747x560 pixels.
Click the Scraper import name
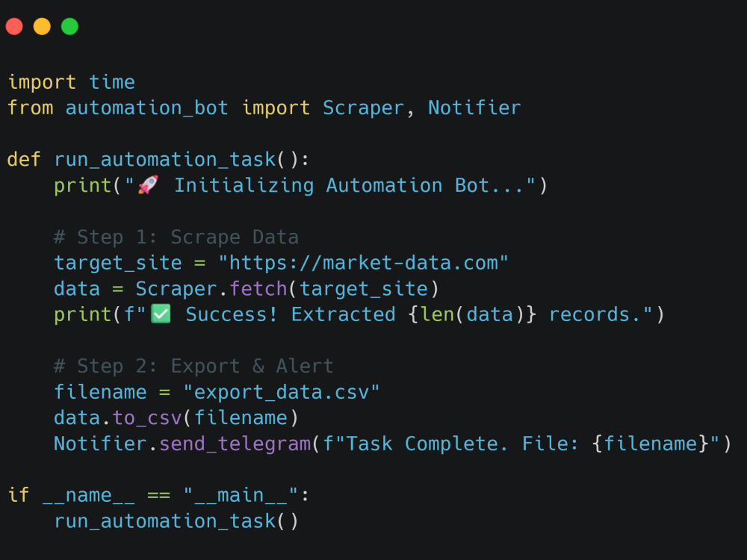(363, 108)
